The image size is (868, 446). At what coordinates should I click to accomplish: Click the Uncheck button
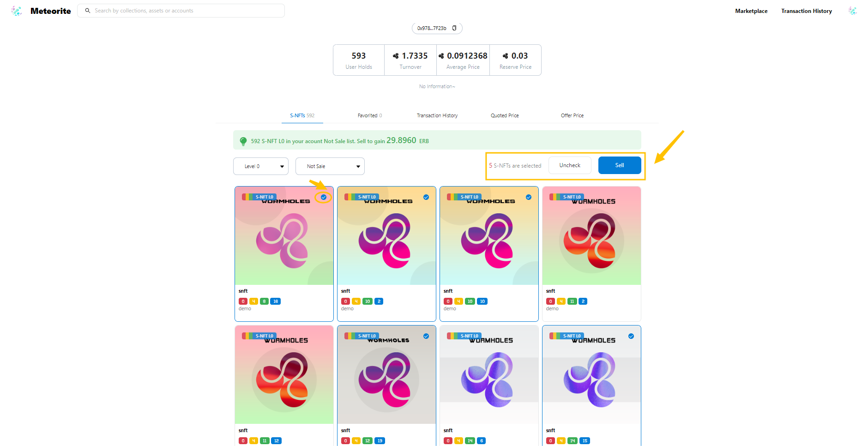coord(570,165)
